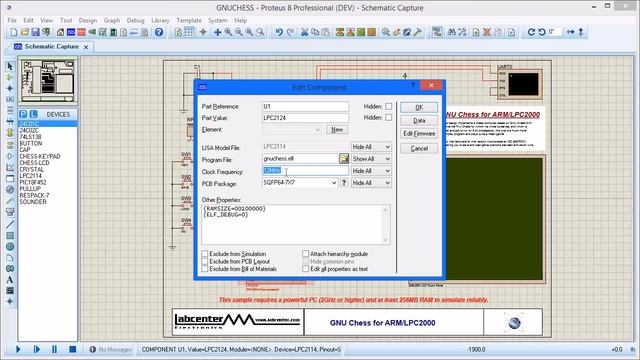Select the 2D Text tool (letter A)

click(10, 280)
